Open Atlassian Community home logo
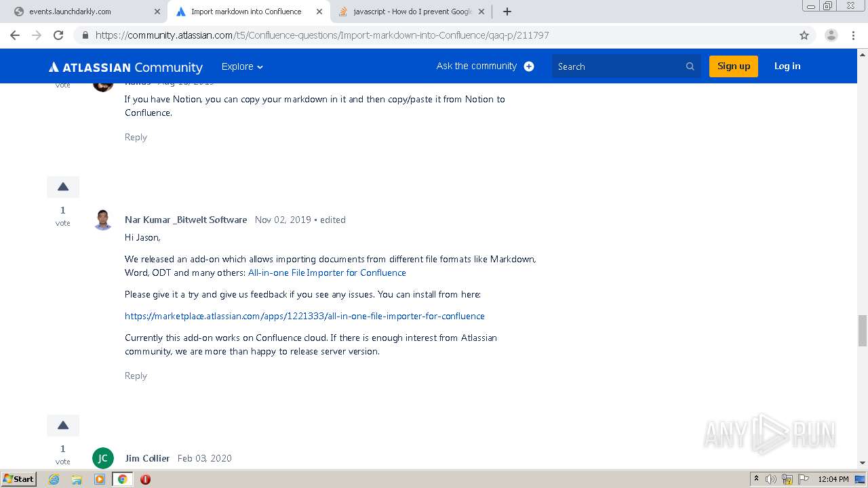868x488 pixels. coord(125,67)
